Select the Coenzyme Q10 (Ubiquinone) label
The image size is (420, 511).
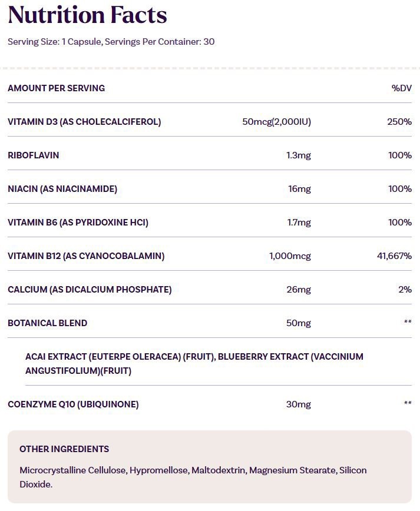coord(74,404)
